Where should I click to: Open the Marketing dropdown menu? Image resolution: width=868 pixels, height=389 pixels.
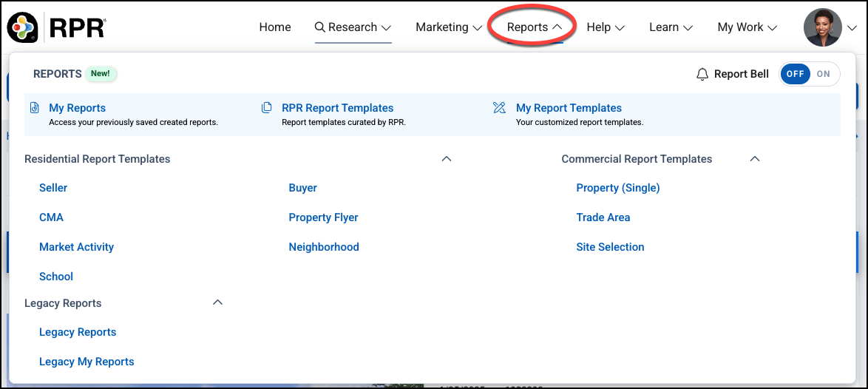click(x=449, y=27)
